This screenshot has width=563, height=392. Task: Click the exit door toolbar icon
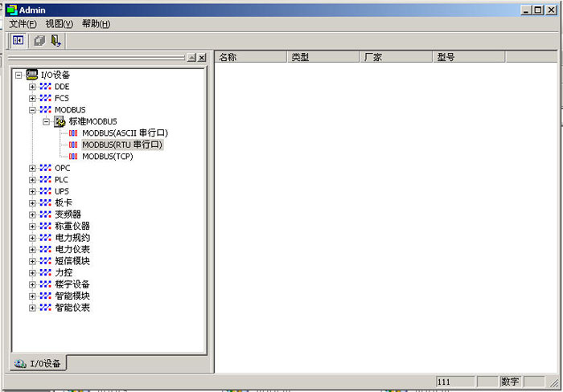pos(55,40)
